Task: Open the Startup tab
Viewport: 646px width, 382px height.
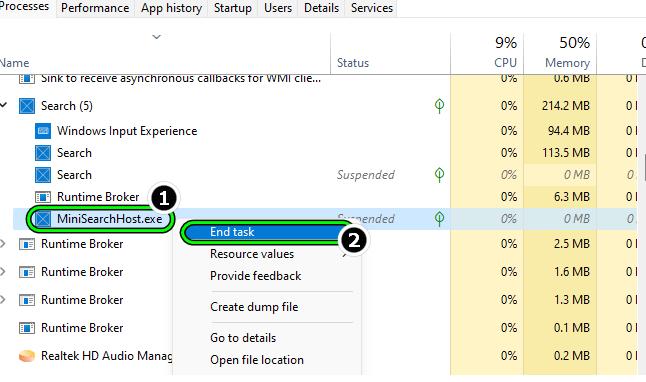Action: (233, 8)
